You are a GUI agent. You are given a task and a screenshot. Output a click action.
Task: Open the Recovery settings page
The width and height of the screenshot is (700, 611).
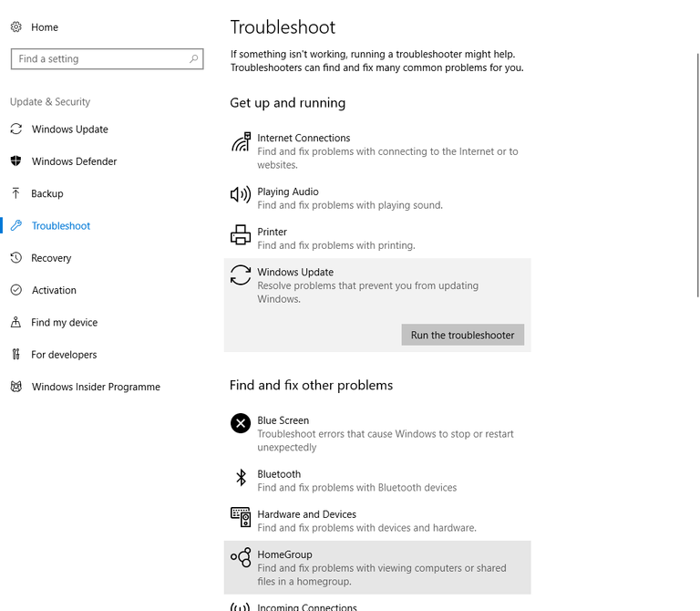(51, 258)
